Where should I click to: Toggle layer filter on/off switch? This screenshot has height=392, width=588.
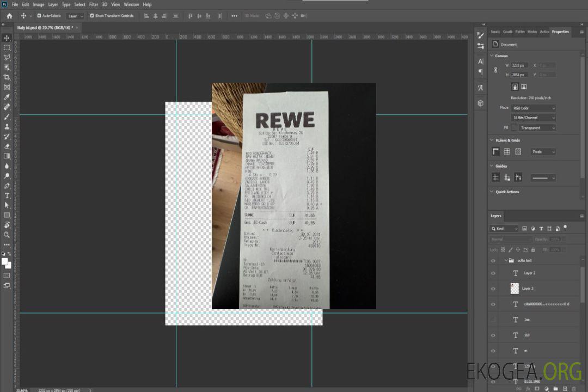(565, 228)
